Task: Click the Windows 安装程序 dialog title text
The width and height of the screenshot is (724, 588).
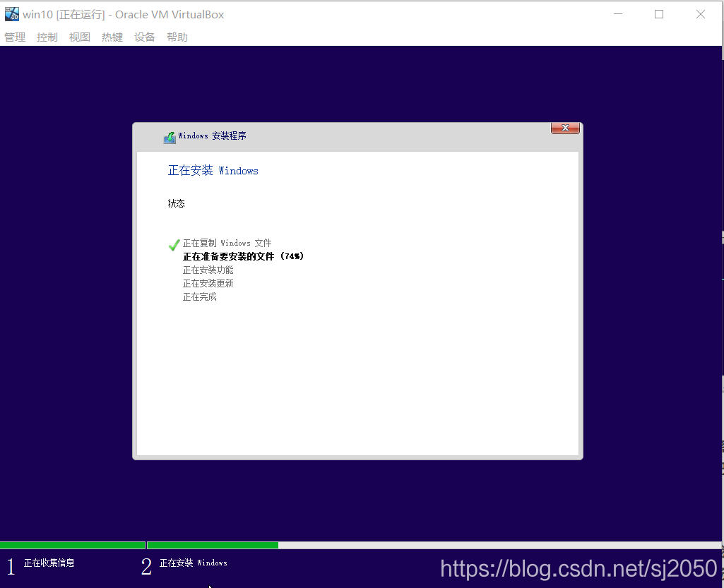Action: 213,136
